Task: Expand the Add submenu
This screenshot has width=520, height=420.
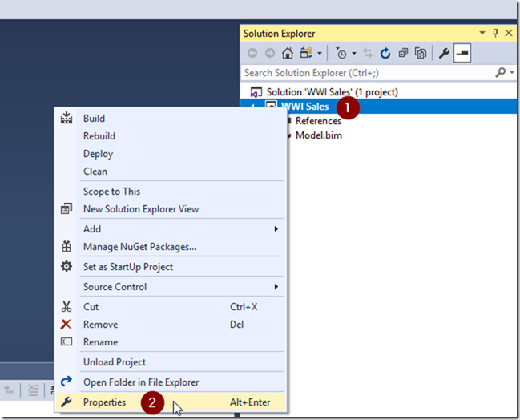Action: 170,229
